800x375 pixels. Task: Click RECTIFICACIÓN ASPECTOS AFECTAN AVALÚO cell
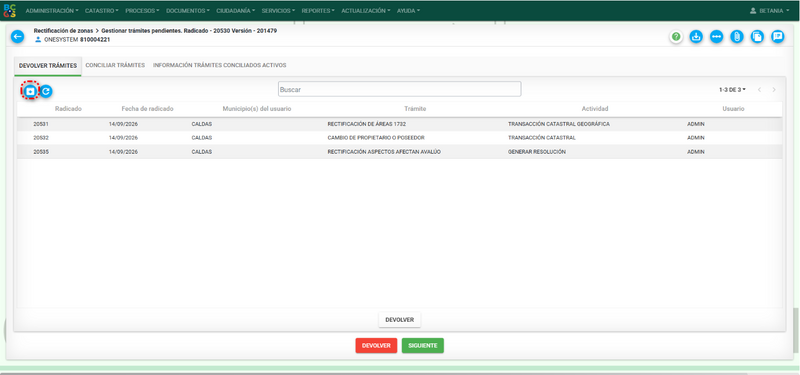[384, 152]
